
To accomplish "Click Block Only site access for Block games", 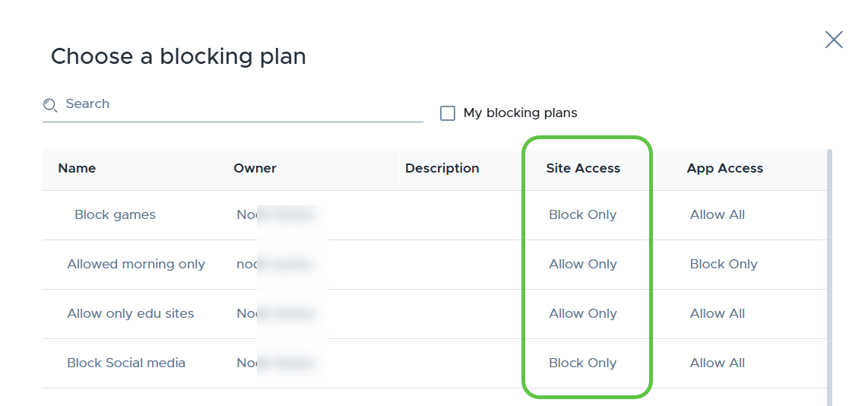I will click(x=582, y=214).
